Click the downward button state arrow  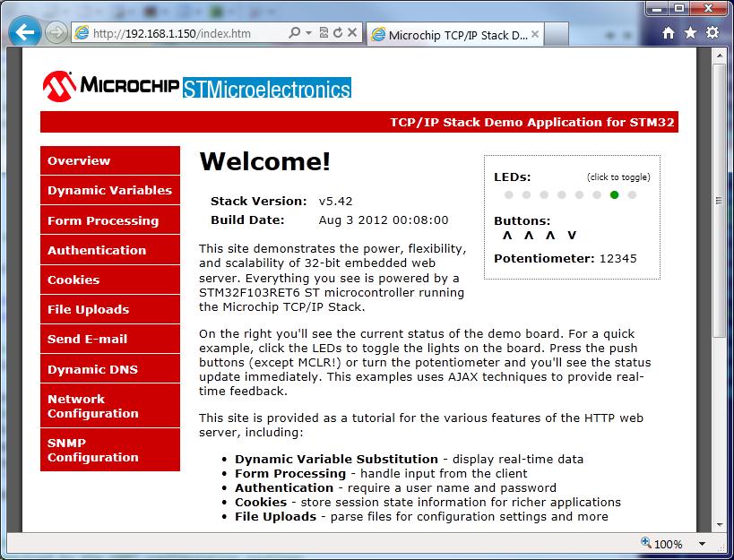(x=572, y=235)
